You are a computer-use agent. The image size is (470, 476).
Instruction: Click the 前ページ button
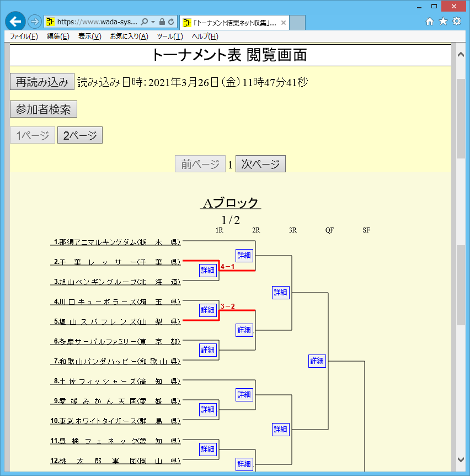[x=200, y=164]
